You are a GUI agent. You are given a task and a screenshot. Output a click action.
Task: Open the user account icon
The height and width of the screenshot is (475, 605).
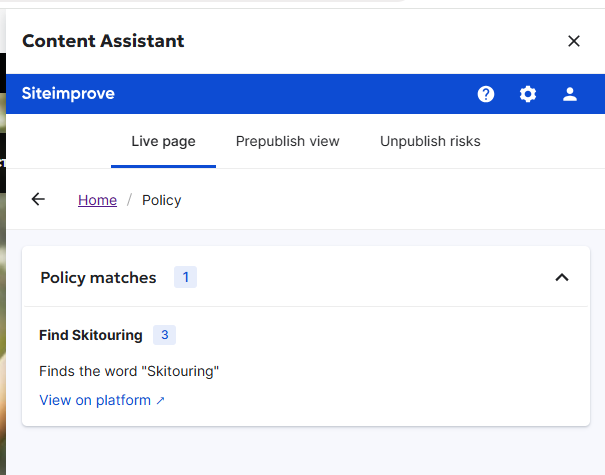pyautogui.click(x=570, y=94)
